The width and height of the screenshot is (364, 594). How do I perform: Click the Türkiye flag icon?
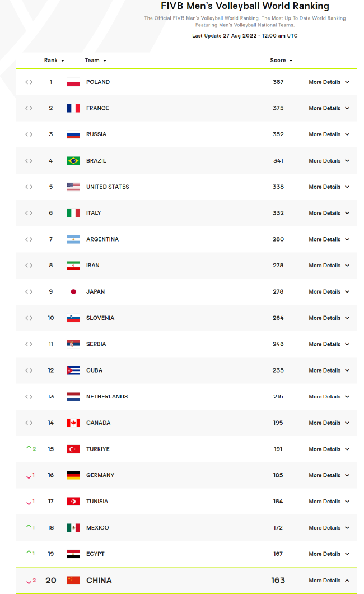[x=73, y=449]
